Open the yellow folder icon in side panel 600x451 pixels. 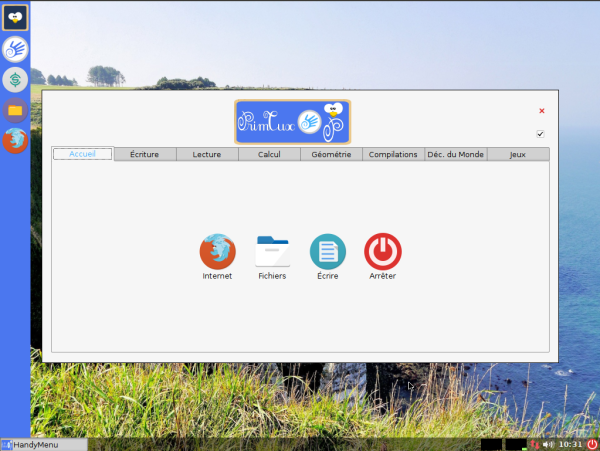pyautogui.click(x=15, y=111)
